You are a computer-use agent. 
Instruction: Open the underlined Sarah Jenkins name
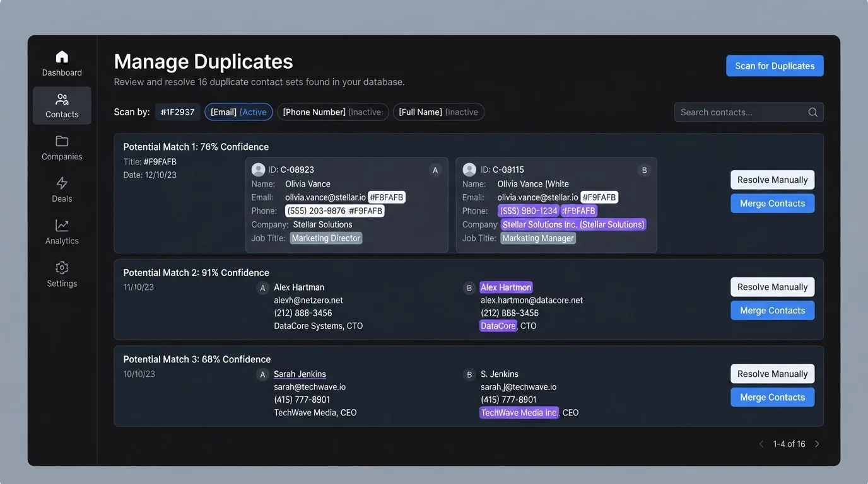click(x=300, y=374)
